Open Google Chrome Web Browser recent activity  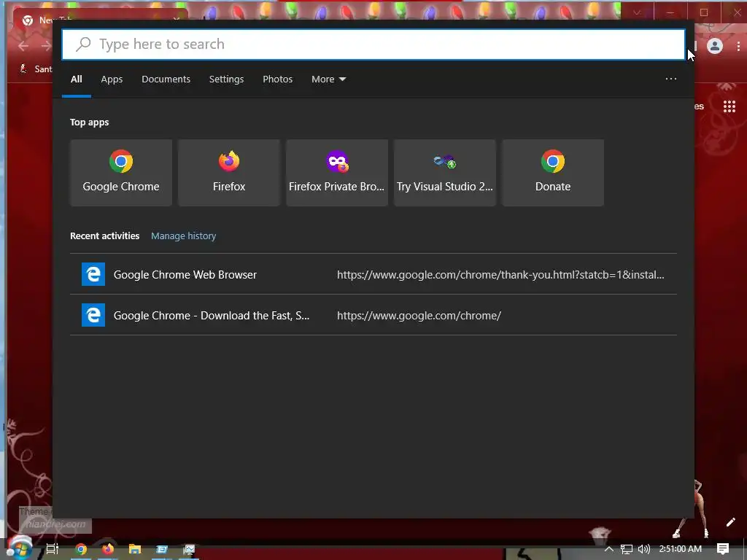[x=373, y=274]
